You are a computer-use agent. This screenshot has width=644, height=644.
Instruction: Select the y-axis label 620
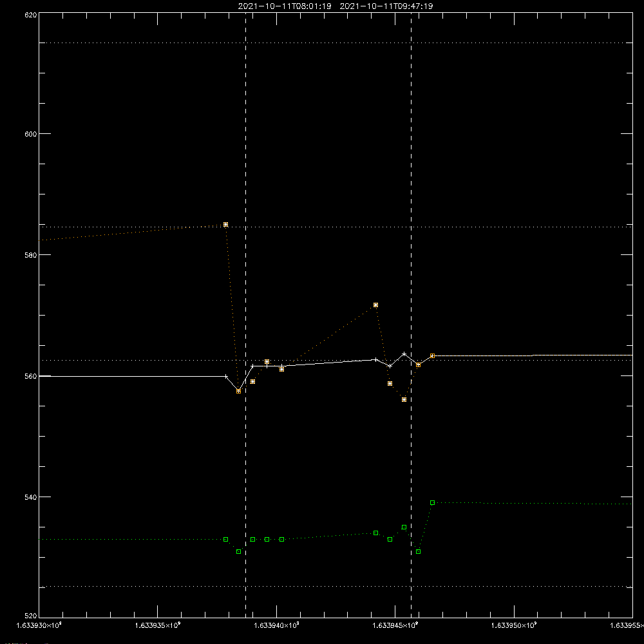click(x=31, y=15)
